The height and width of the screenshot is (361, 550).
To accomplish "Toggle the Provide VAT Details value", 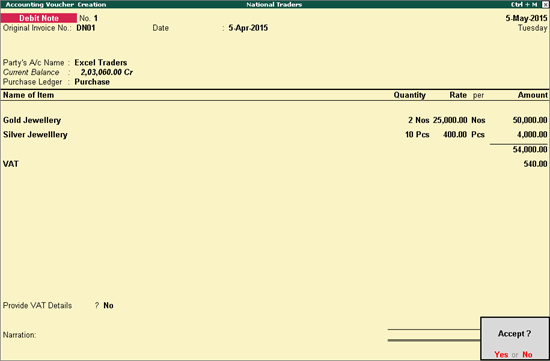I will pos(108,306).
